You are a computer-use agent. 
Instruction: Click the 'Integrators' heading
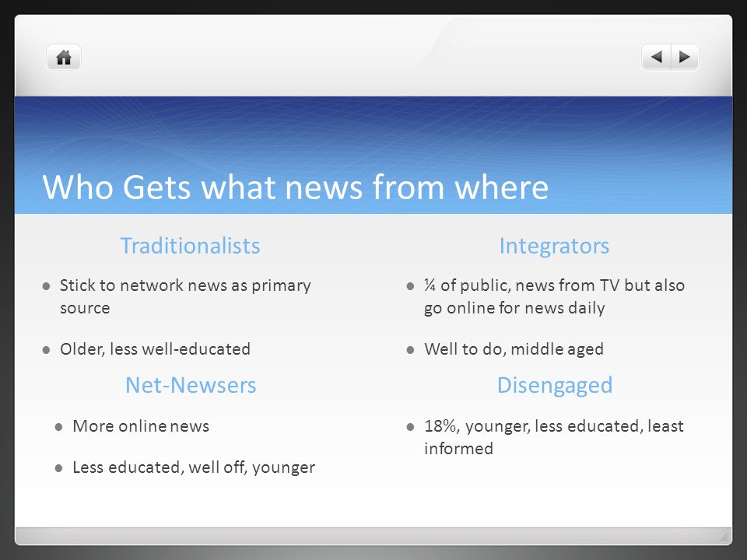(x=554, y=246)
